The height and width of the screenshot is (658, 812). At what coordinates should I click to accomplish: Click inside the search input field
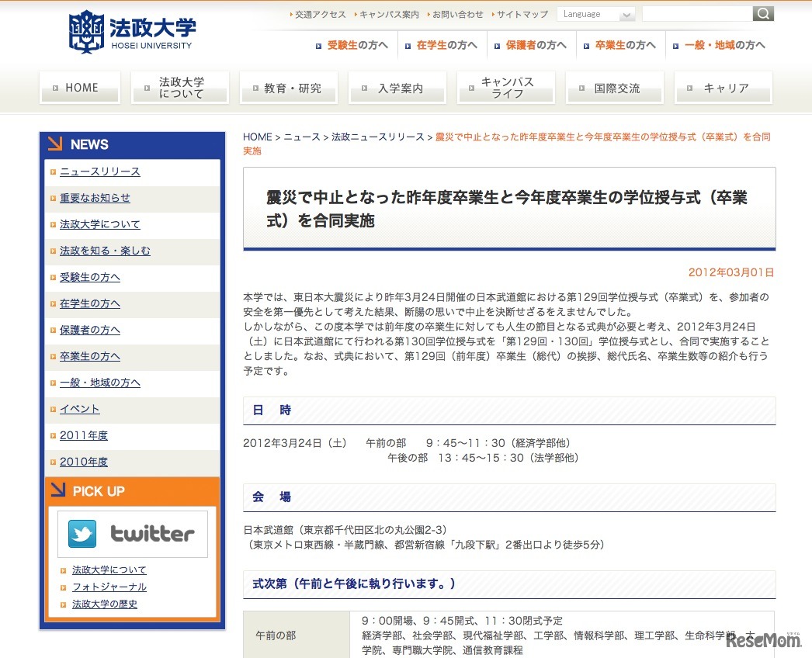click(x=697, y=13)
